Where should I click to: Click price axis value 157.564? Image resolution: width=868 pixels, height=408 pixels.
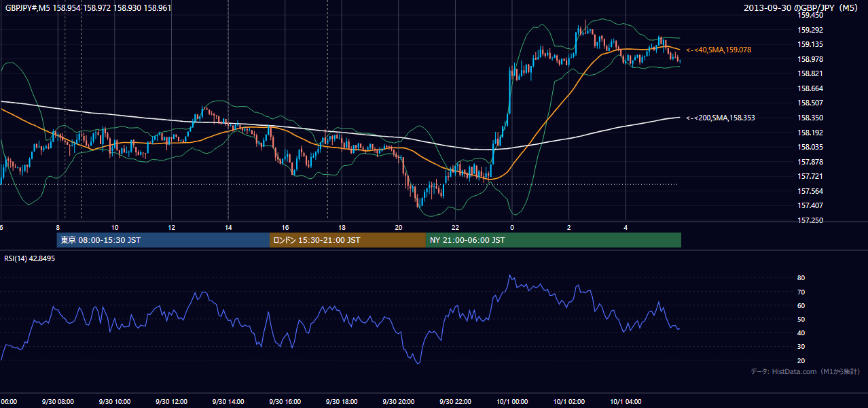[x=812, y=191]
